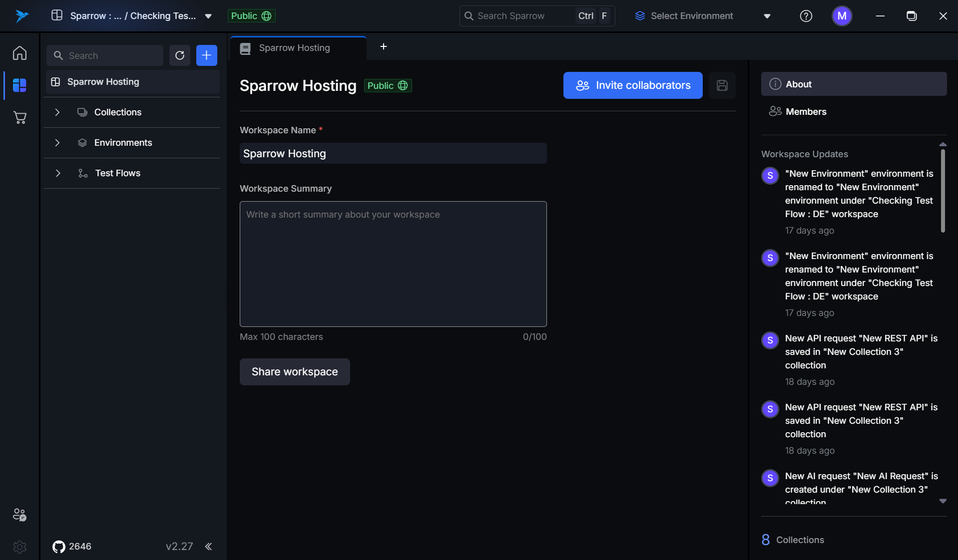Click the updates scroll down arrow
The height and width of the screenshot is (560, 958).
click(x=943, y=501)
